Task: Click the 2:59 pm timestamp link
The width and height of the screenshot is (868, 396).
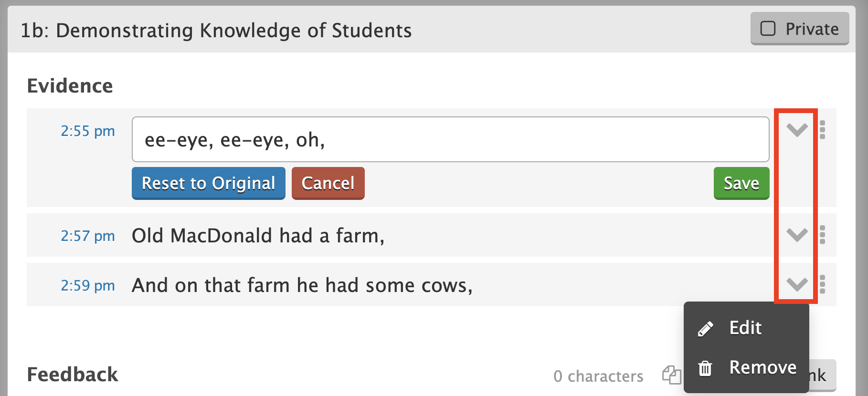Action: pos(88,285)
